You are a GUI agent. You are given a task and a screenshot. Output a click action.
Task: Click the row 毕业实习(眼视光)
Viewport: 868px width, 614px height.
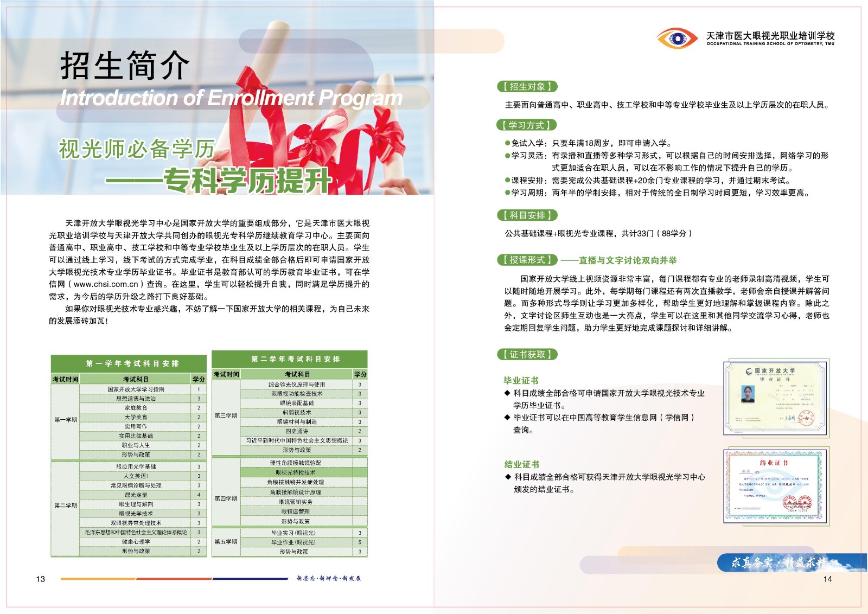tap(304, 533)
